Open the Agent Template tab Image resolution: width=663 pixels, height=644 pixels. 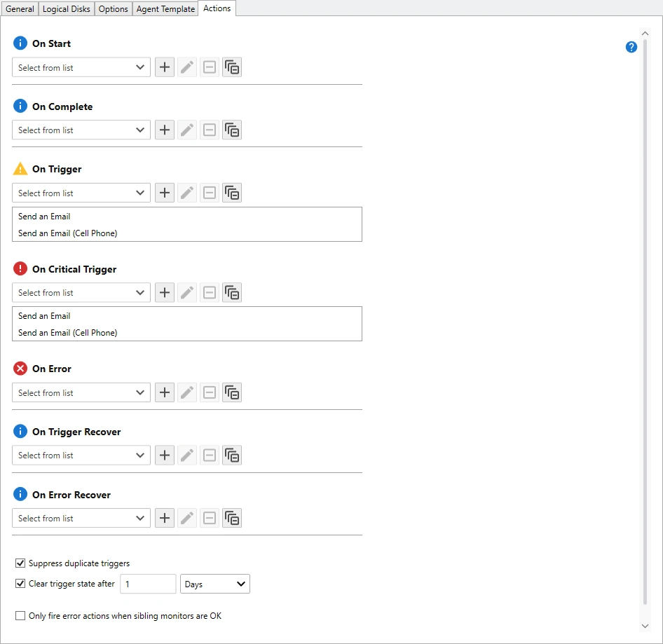pos(165,9)
